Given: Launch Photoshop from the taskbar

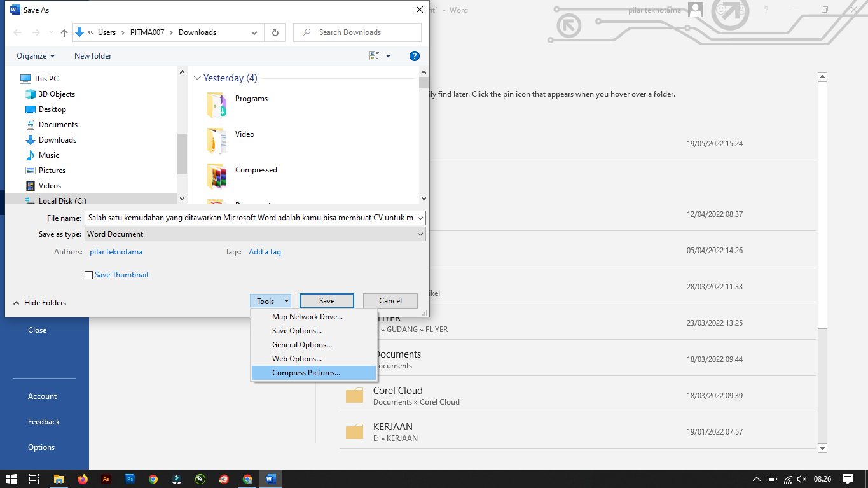Looking at the screenshot, I should (129, 478).
